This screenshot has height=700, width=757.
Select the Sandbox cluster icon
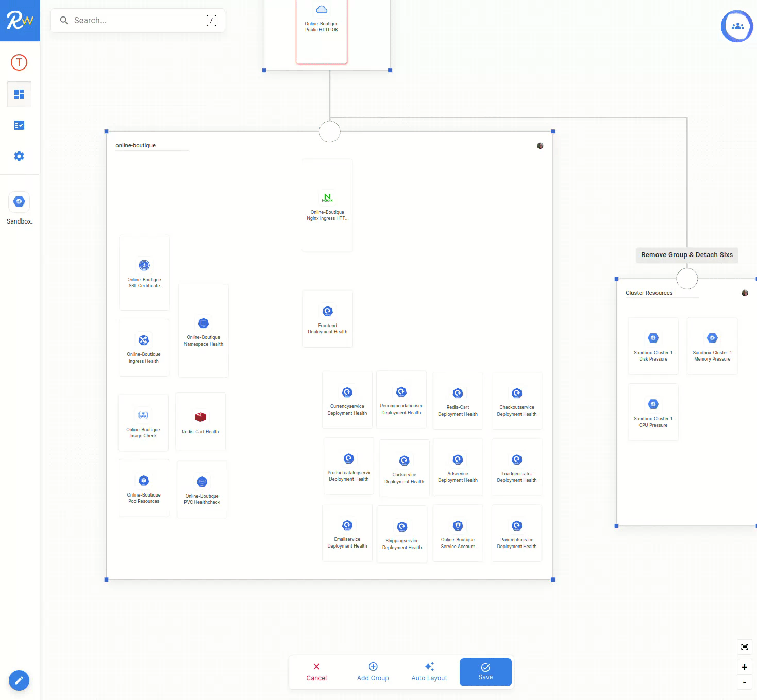click(19, 201)
